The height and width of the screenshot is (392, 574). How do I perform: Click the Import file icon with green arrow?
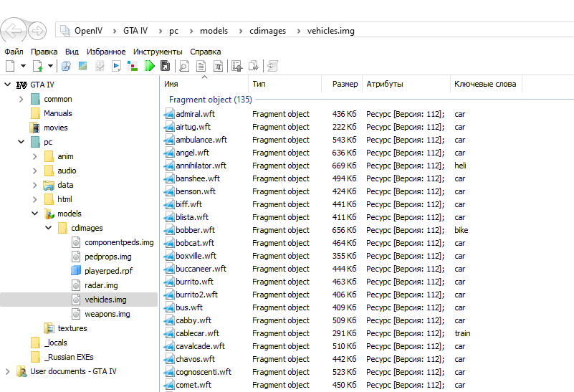pos(38,66)
